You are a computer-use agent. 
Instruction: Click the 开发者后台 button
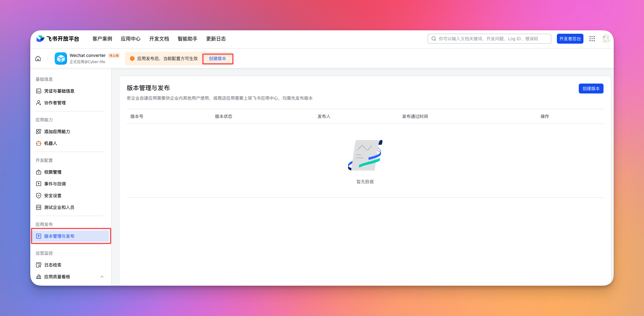570,39
